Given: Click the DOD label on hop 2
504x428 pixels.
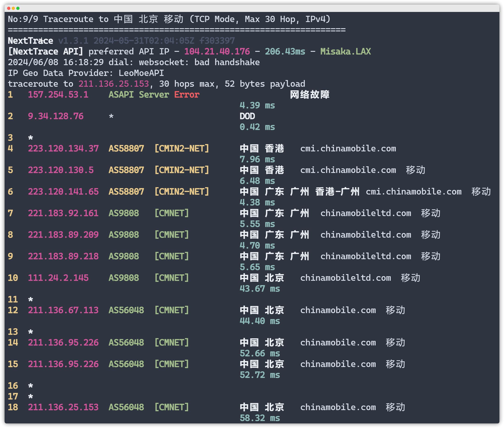Looking at the screenshot, I should (247, 116).
